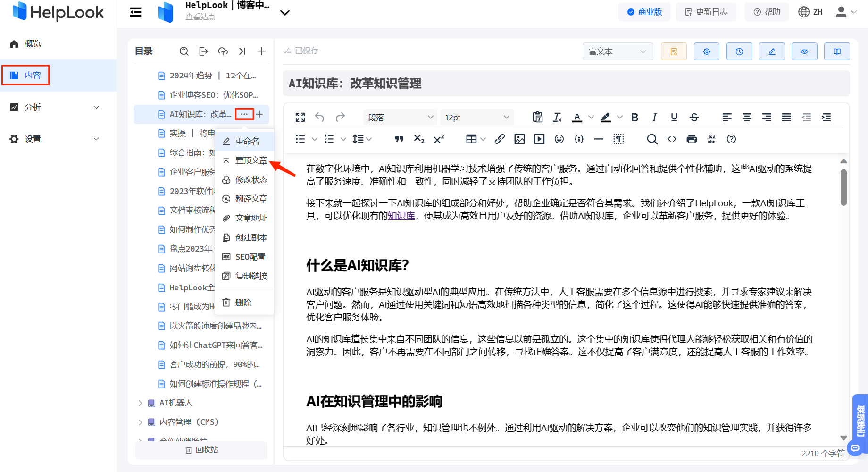Toggle bold formatting
The image size is (868, 472).
[634, 118]
